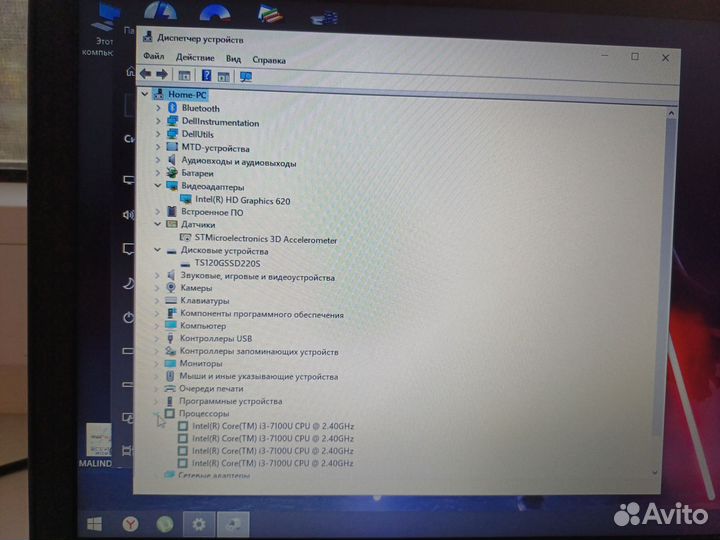Image resolution: width=720 pixels, height=540 pixels.
Task: Click the Windows Start button
Action: click(x=95, y=524)
